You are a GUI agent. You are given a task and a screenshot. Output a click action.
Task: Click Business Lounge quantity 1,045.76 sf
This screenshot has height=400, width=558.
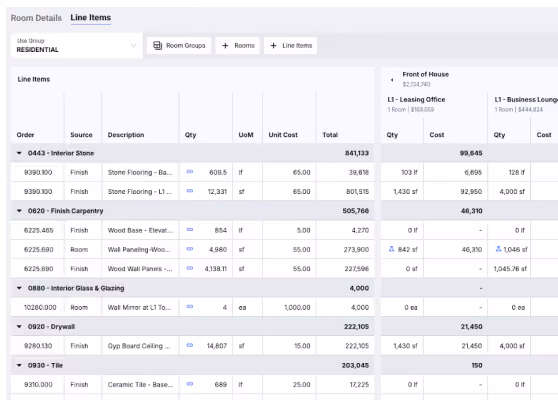tap(510, 269)
